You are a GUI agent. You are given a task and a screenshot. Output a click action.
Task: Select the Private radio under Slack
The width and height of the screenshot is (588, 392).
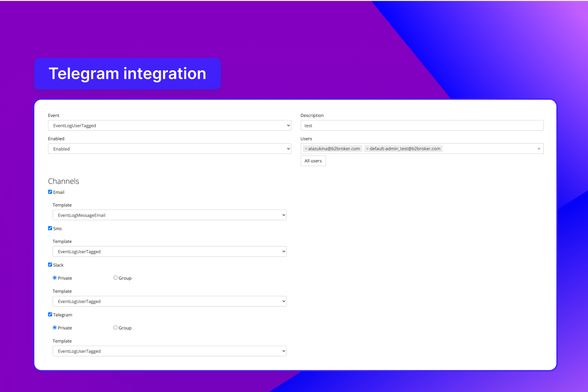coord(55,278)
